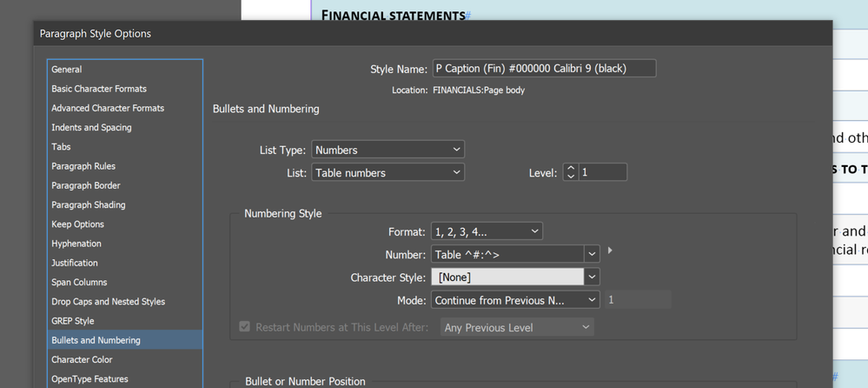
Task: Select Advanced Character Formats category
Action: pyautogui.click(x=125, y=108)
